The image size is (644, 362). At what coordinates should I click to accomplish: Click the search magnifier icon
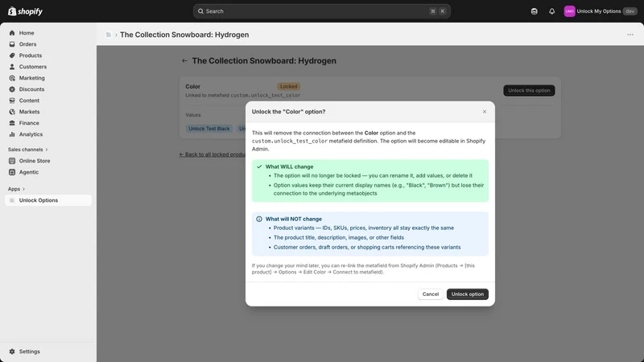(x=200, y=11)
